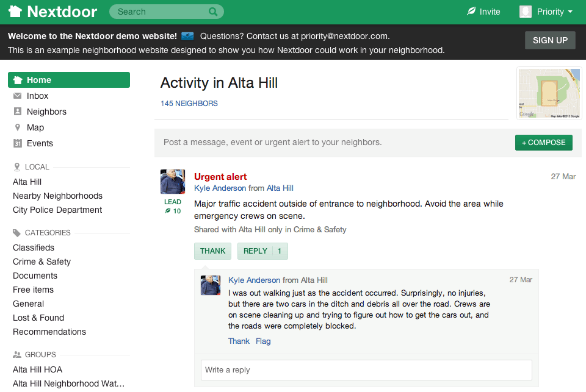Click the LEAD badge under the avatar

[x=173, y=202]
